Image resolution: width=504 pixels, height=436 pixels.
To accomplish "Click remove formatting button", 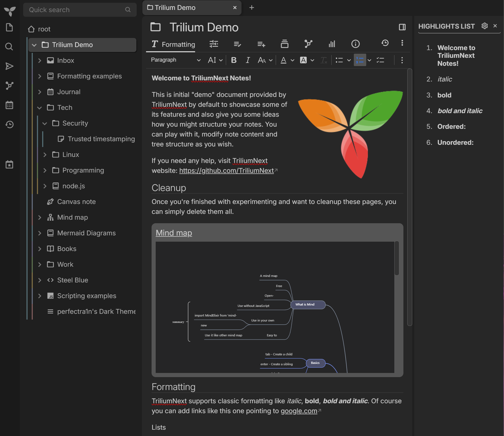I will [x=324, y=60].
